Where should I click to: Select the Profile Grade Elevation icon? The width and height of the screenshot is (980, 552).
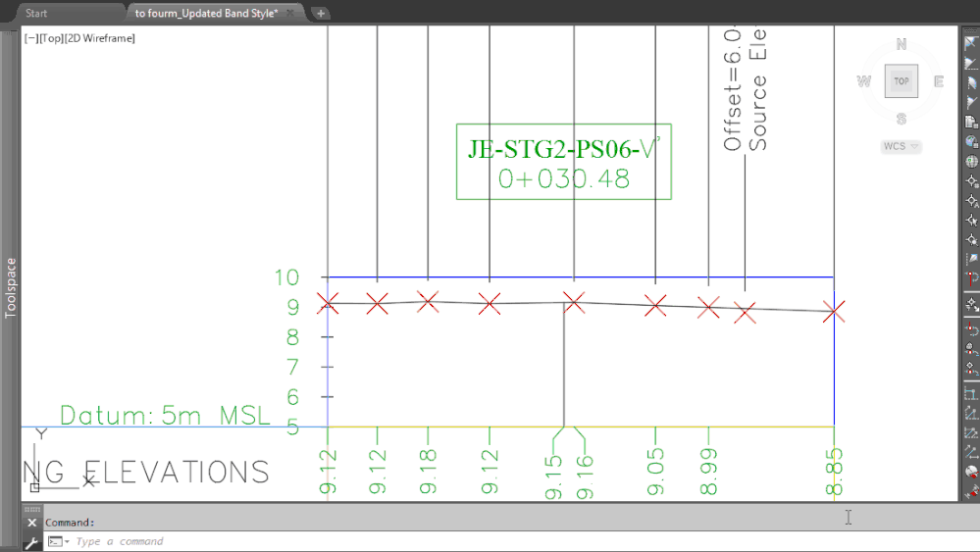971,432
